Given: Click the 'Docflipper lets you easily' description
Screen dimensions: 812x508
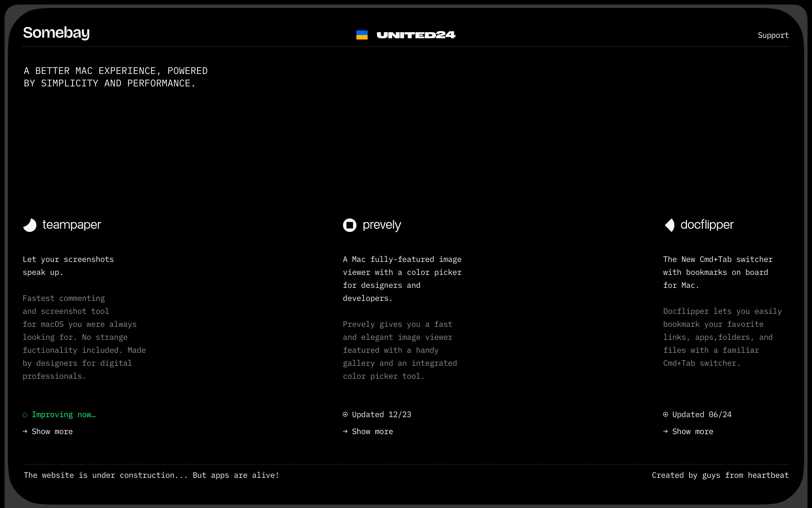Looking at the screenshot, I should tap(722, 337).
